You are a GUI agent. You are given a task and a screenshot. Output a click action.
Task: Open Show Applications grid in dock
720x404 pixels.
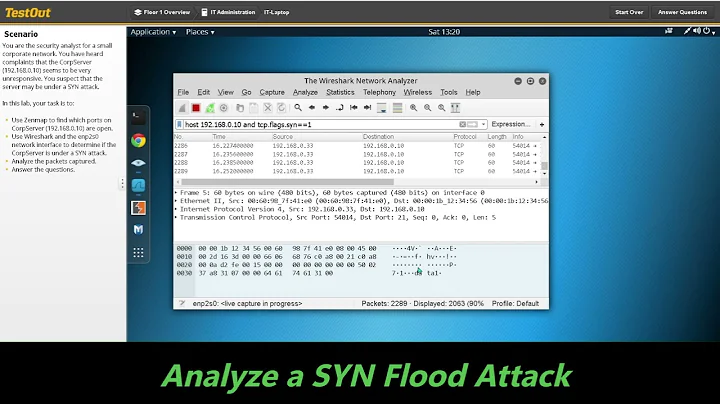[138, 252]
